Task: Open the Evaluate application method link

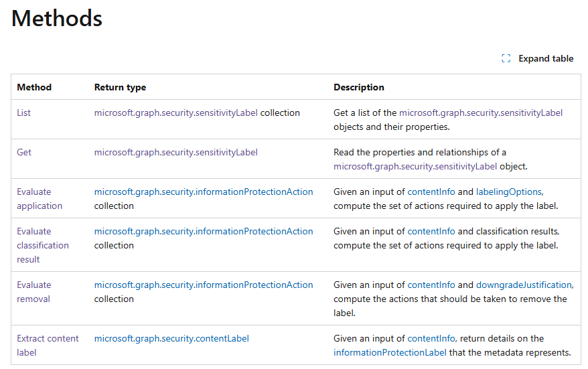Action: pos(40,199)
